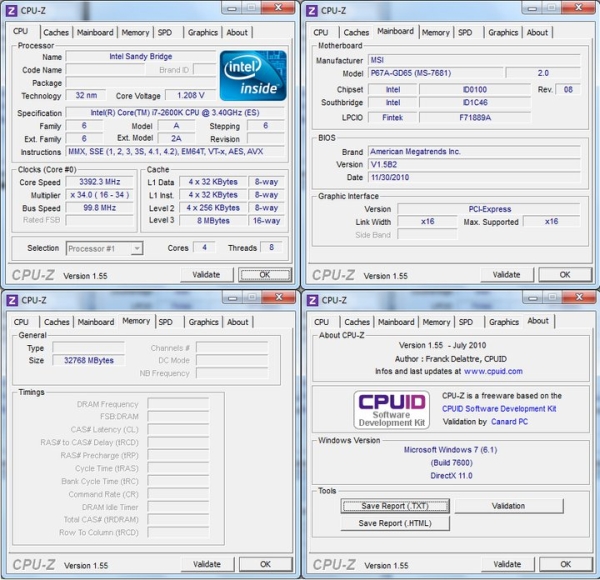Click title bar icon of bottom-right CPU-Z window
This screenshot has height=580, width=600.
(x=312, y=299)
